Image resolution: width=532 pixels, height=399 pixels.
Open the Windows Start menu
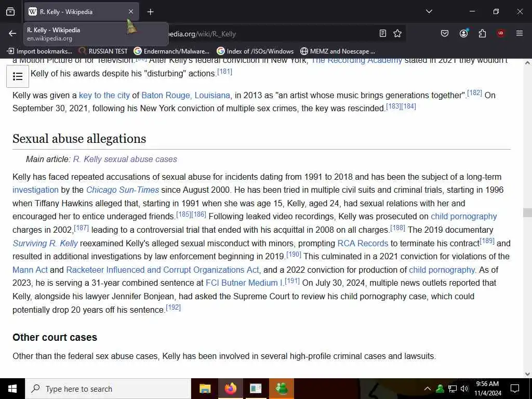(x=12, y=389)
